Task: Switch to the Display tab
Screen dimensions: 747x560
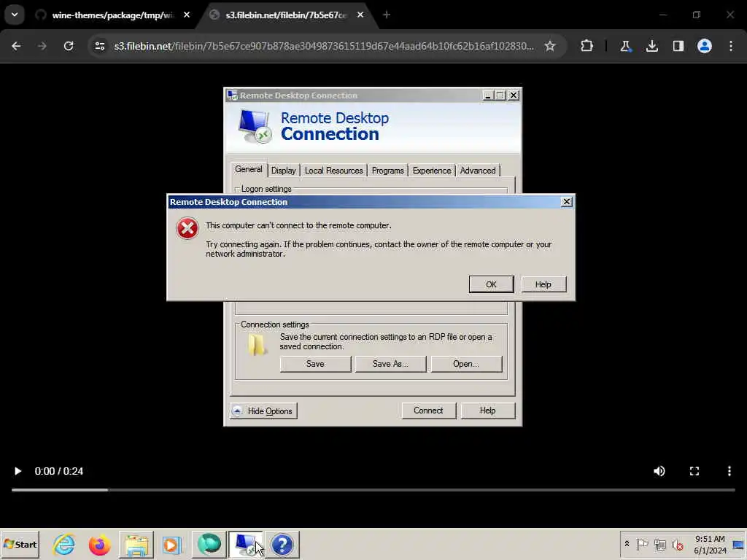Action: [x=284, y=171]
